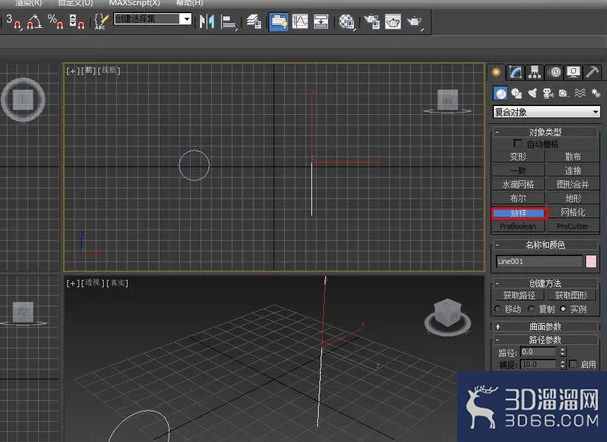Image resolution: width=607 pixels, height=442 pixels.
Task: Toggle the Percent Snap tool
Action: (55, 21)
